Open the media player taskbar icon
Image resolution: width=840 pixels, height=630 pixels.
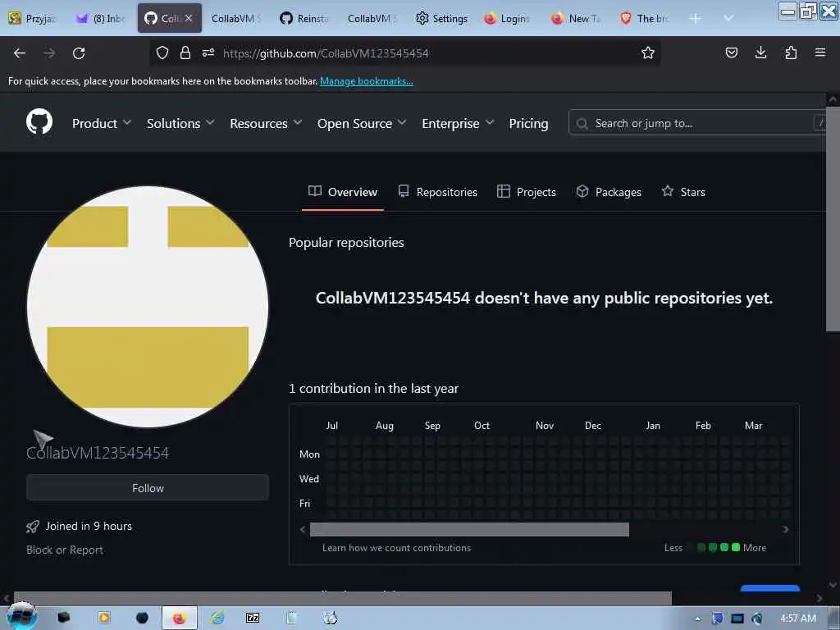click(x=104, y=619)
